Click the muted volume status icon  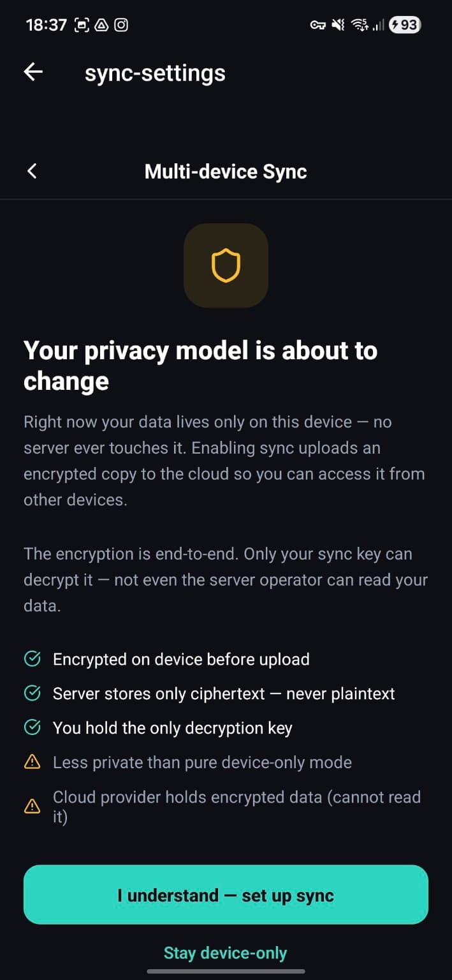click(338, 24)
